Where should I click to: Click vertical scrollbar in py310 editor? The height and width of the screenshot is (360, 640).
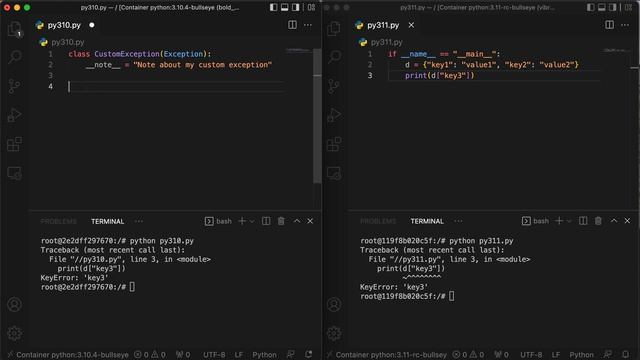(x=317, y=116)
